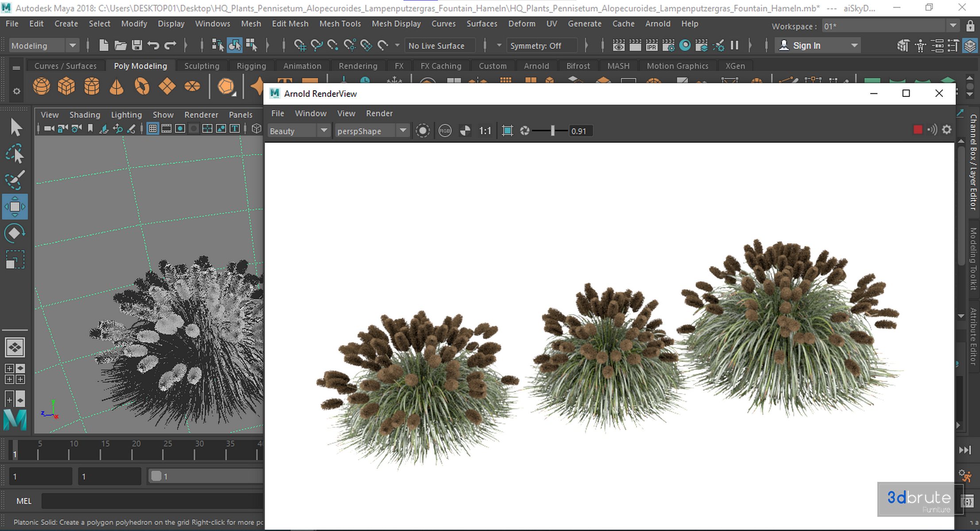980x531 pixels.
Task: Expand the Beauty AOV dropdown
Action: (324, 131)
